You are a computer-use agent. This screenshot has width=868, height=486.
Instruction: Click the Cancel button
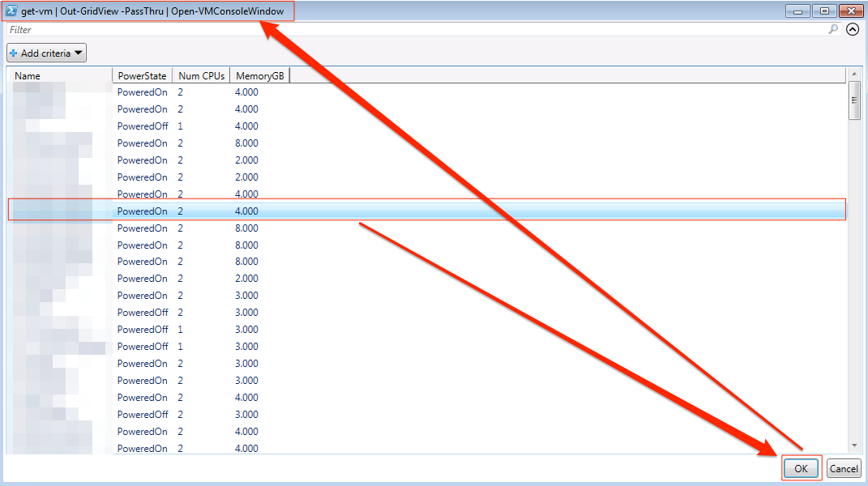click(843, 468)
